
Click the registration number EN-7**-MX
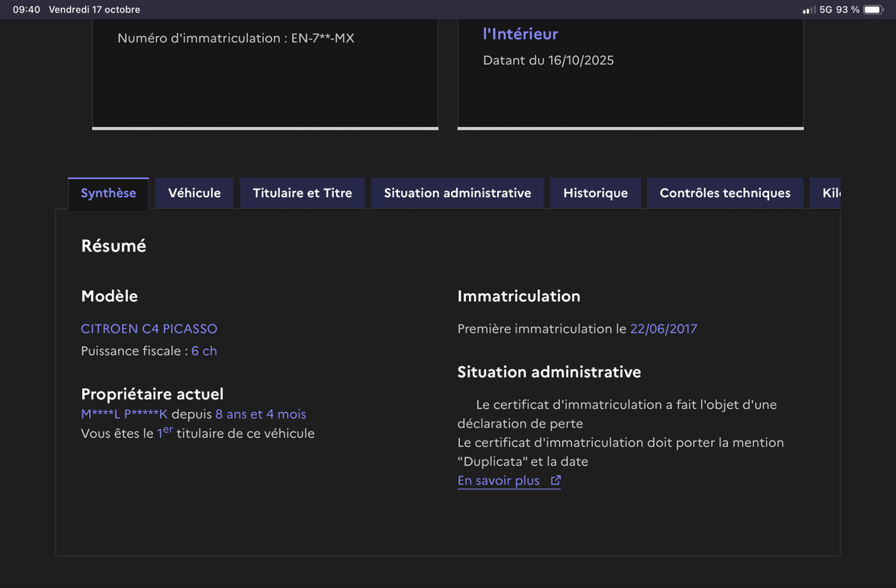point(323,38)
